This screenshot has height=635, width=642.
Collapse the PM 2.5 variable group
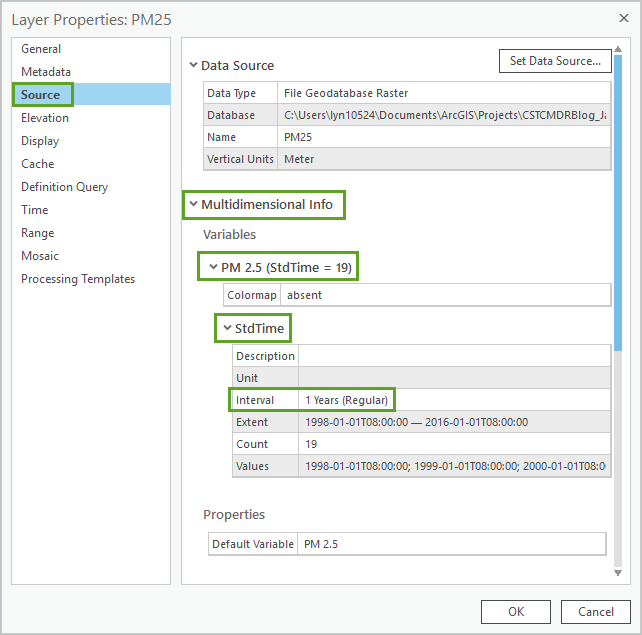[x=213, y=267]
